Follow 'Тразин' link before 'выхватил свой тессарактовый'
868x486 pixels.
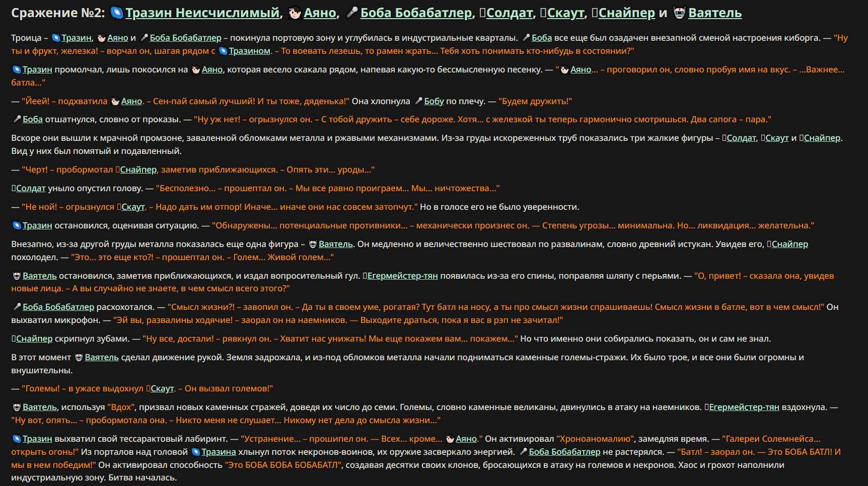coord(37,439)
